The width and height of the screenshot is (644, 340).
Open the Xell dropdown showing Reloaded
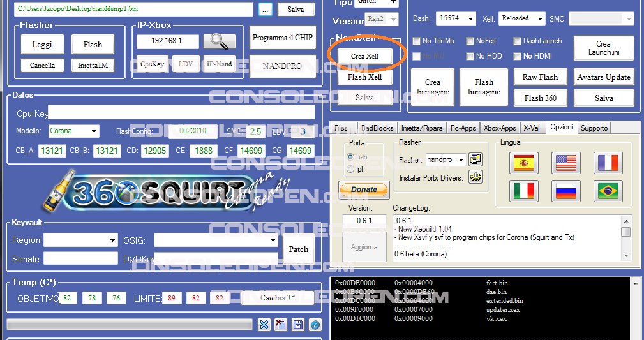tap(521, 18)
